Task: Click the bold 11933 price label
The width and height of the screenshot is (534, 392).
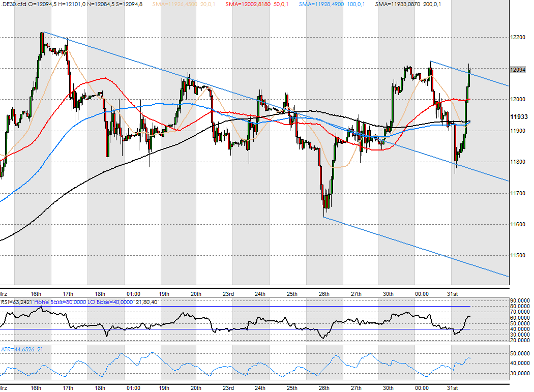Action: tap(518, 117)
